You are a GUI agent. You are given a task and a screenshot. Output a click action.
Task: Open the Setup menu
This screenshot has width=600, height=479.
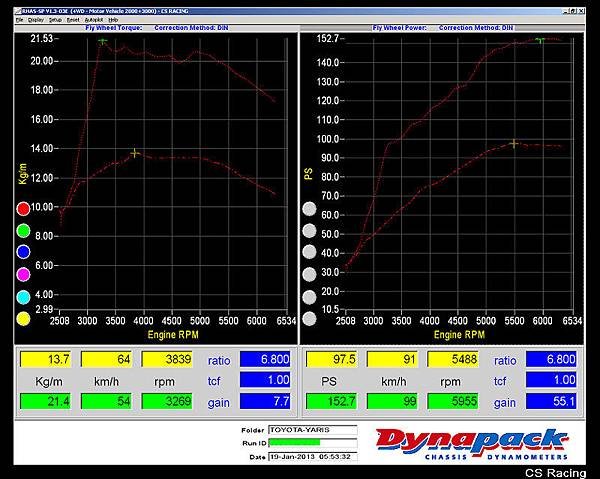click(x=55, y=20)
